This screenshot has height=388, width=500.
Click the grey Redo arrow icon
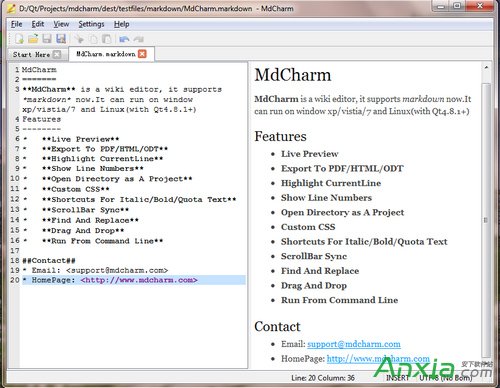coord(138,39)
